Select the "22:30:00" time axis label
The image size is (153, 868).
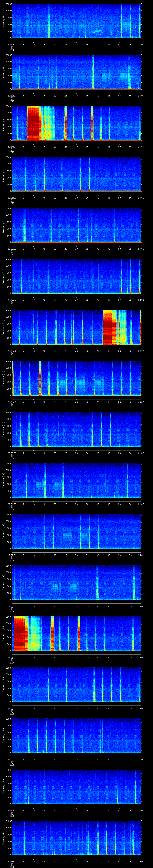click(12, 453)
